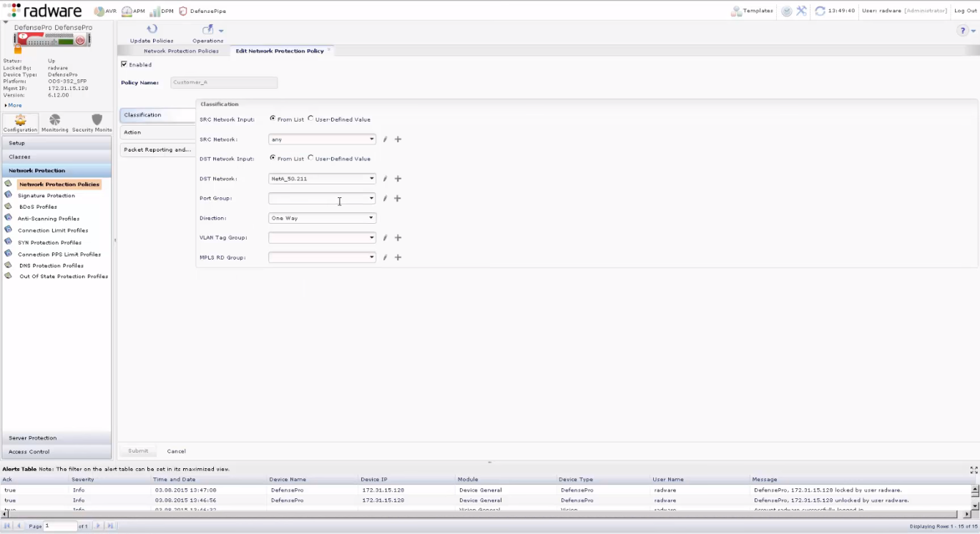980x534 pixels.
Task: Select the Edit Network Protection Policy tab
Action: [280, 51]
